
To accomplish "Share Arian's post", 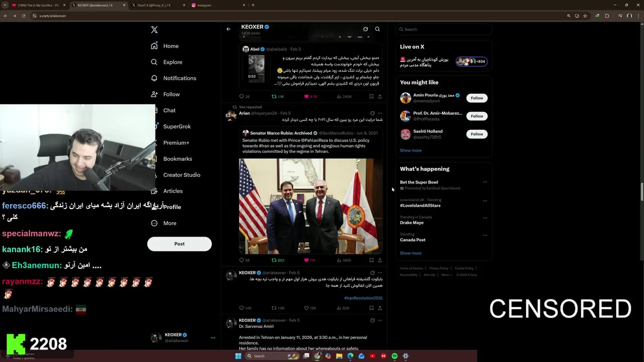I will 380,260.
